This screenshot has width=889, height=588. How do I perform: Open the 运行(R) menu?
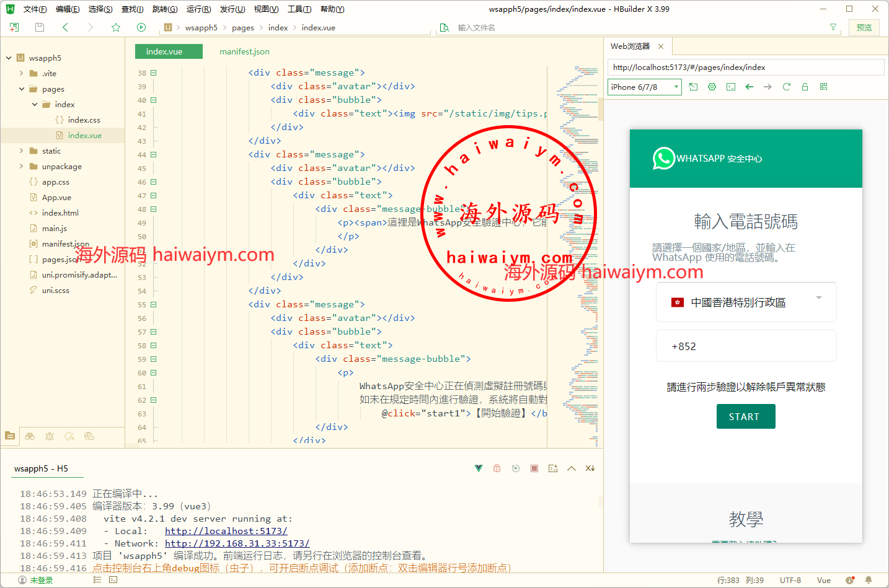coord(198,9)
